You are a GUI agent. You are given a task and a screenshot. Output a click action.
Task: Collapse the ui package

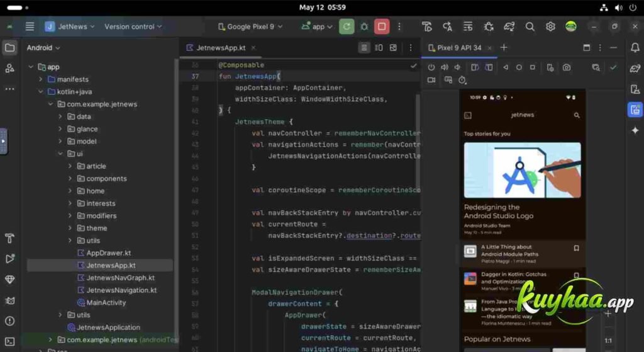point(60,154)
